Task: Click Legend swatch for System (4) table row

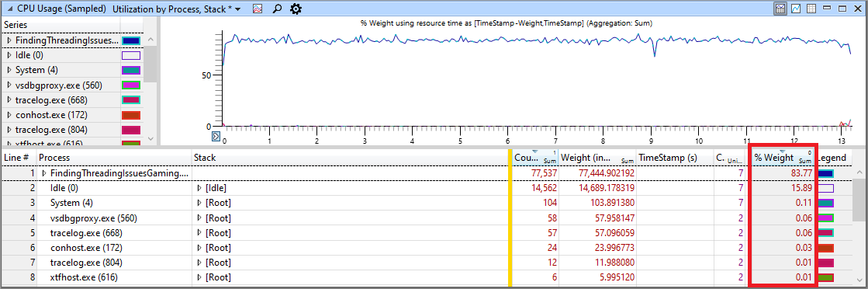Action: [825, 203]
